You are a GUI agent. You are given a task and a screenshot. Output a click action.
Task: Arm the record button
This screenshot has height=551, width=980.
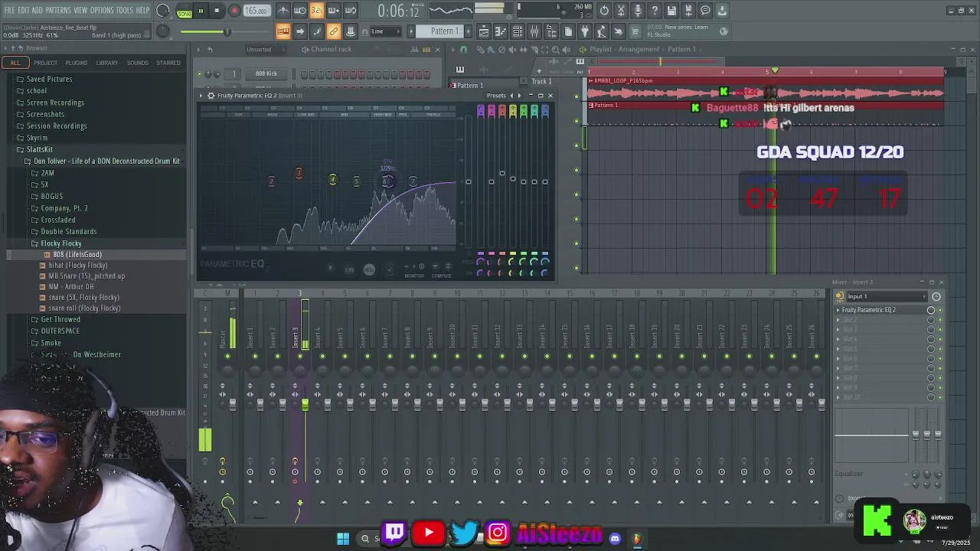tap(234, 11)
